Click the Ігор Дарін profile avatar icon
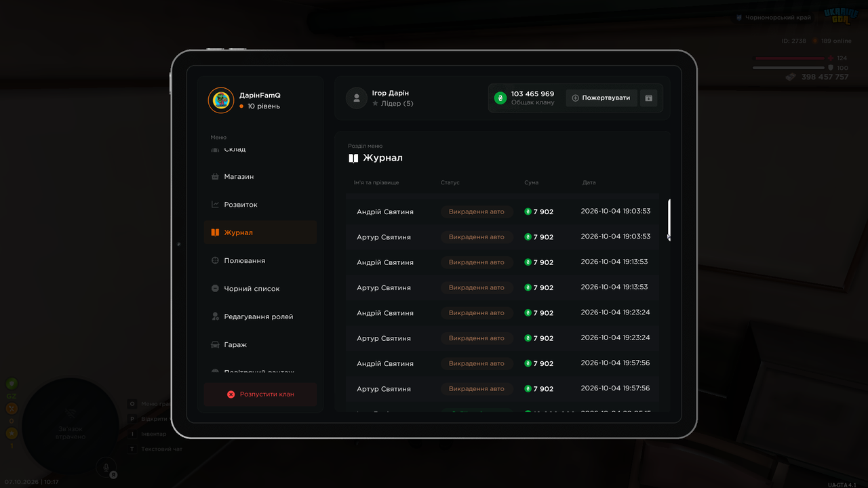Image resolution: width=868 pixels, height=488 pixels. point(357,98)
